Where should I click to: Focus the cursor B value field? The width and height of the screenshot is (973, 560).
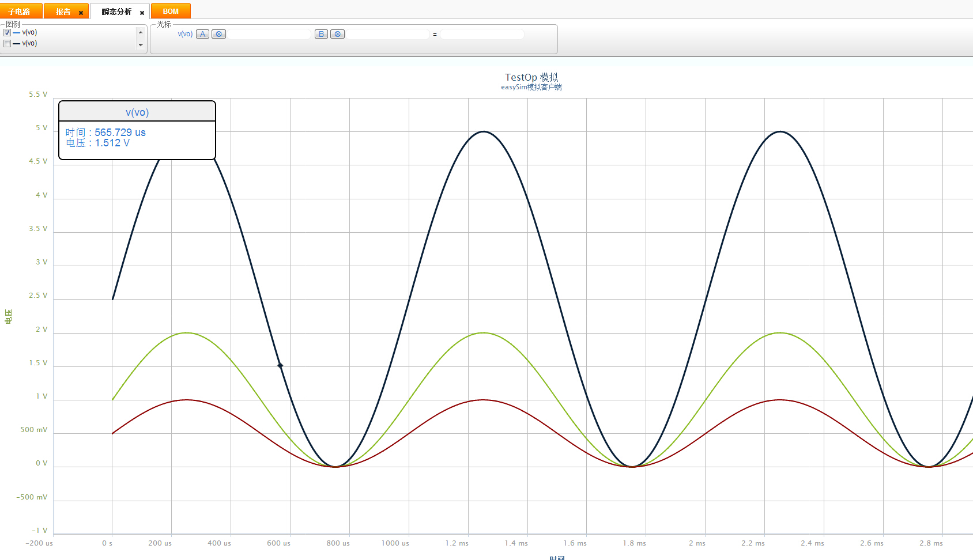pos(388,35)
